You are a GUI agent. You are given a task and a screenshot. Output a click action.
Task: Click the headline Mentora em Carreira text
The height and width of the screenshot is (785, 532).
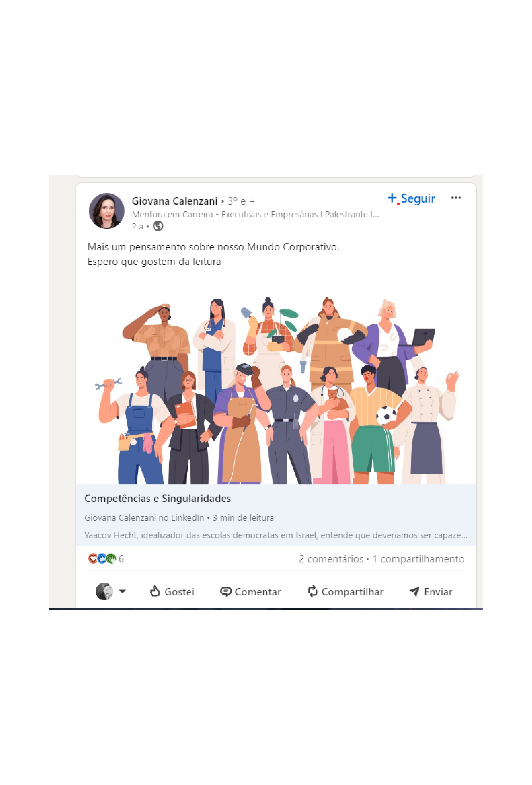[x=255, y=215]
